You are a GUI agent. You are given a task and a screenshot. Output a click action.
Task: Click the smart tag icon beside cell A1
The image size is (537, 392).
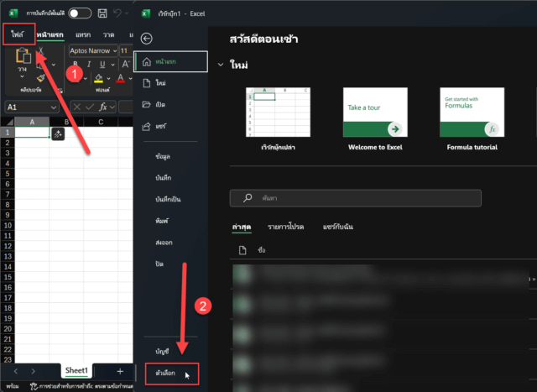58,134
